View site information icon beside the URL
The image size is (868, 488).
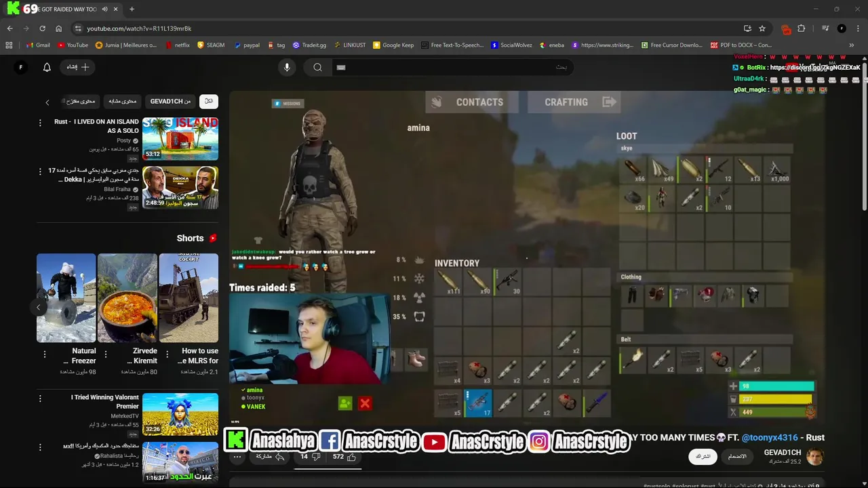(78, 28)
